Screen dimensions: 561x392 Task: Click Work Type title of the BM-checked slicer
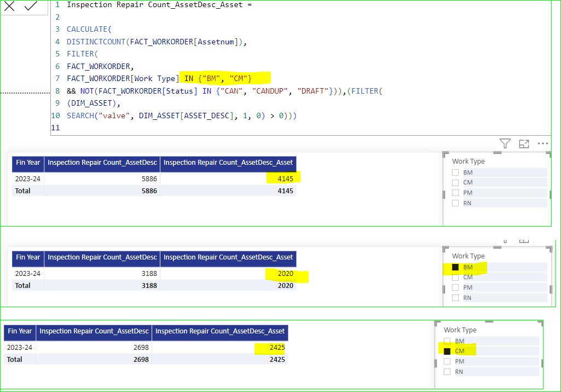tap(468, 256)
